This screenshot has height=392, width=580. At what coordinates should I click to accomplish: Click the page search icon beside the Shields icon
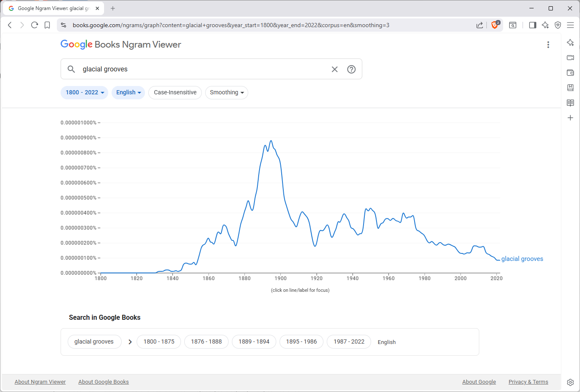(x=513, y=25)
